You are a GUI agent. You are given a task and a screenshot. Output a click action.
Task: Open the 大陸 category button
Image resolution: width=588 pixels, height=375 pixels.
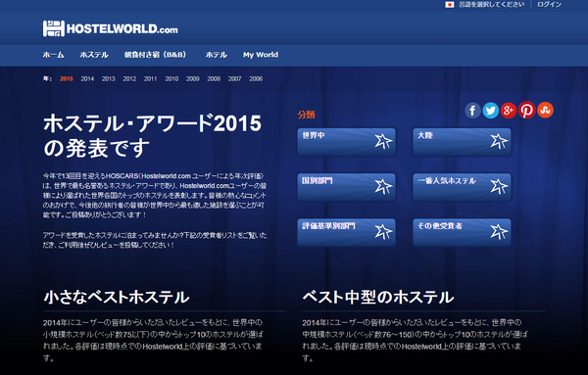[x=462, y=142]
